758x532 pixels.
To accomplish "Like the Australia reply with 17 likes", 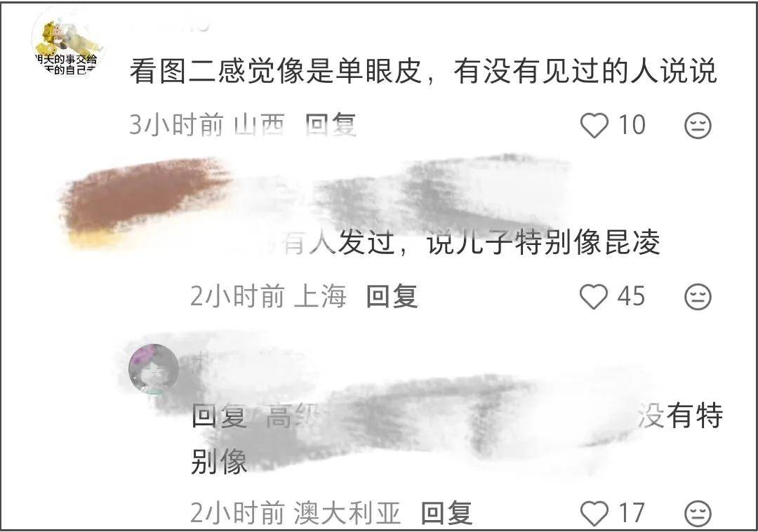I will [x=594, y=514].
